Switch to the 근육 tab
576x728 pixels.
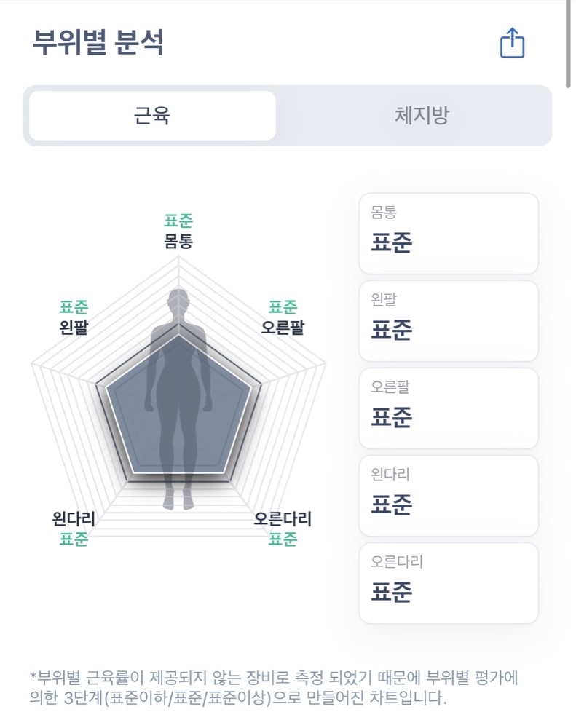point(152,116)
